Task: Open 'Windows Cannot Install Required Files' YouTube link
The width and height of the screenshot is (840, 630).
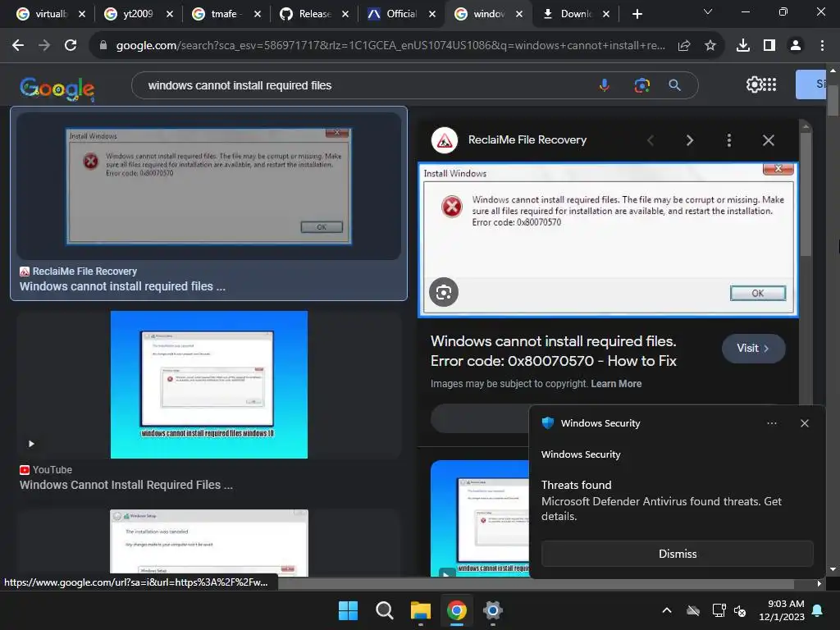Action: (x=126, y=485)
